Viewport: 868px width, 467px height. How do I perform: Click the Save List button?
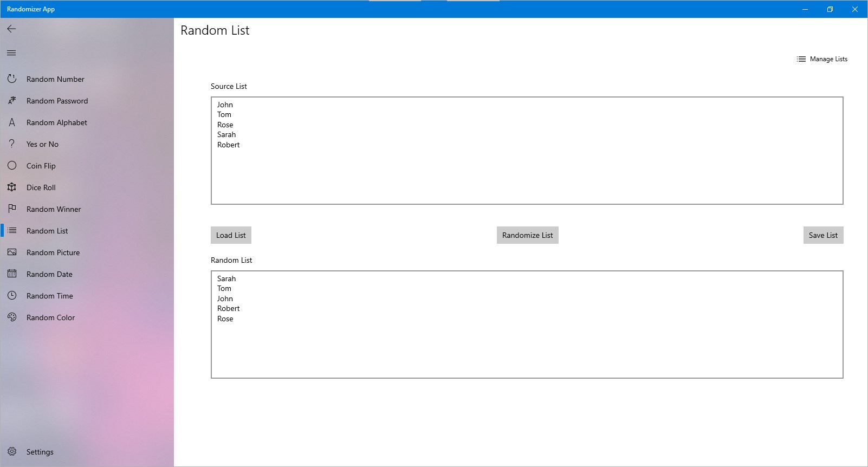823,235
